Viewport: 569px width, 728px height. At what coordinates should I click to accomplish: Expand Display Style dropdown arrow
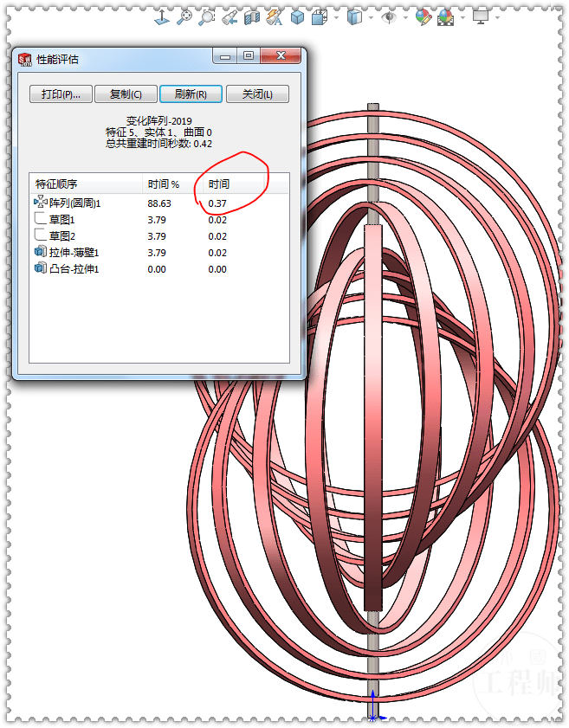point(371,18)
